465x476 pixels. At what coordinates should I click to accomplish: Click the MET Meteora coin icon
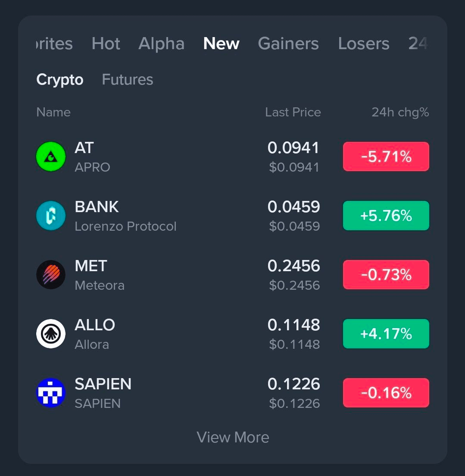click(51, 275)
